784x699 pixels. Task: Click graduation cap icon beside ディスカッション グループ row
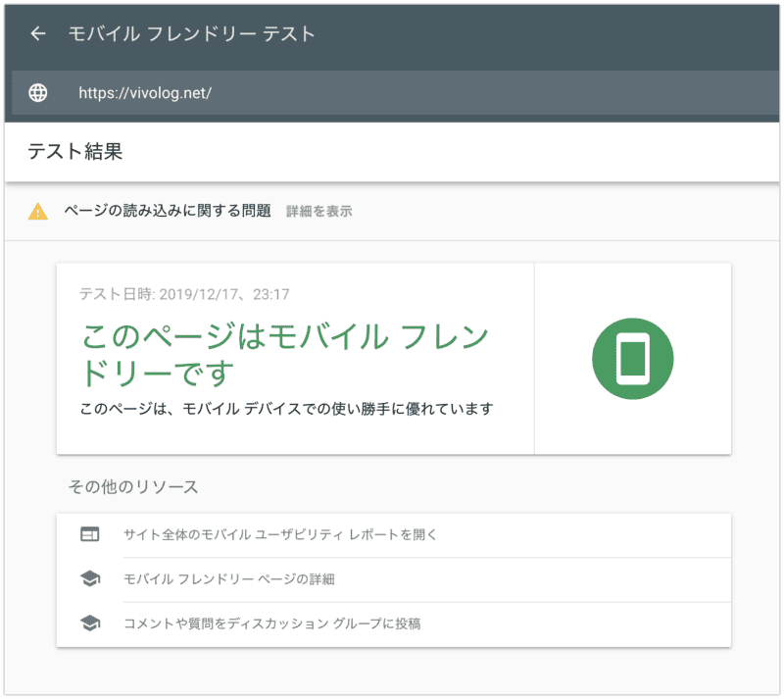point(90,623)
